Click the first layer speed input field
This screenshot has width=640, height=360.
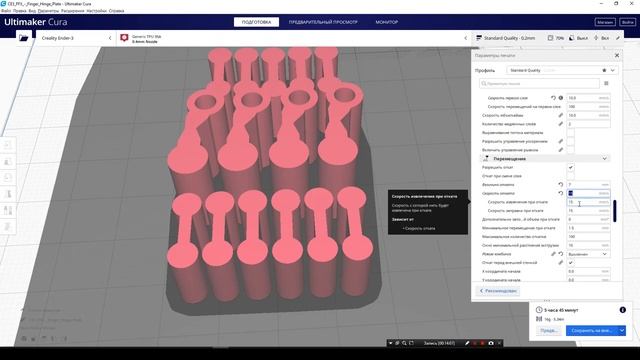click(x=588, y=98)
